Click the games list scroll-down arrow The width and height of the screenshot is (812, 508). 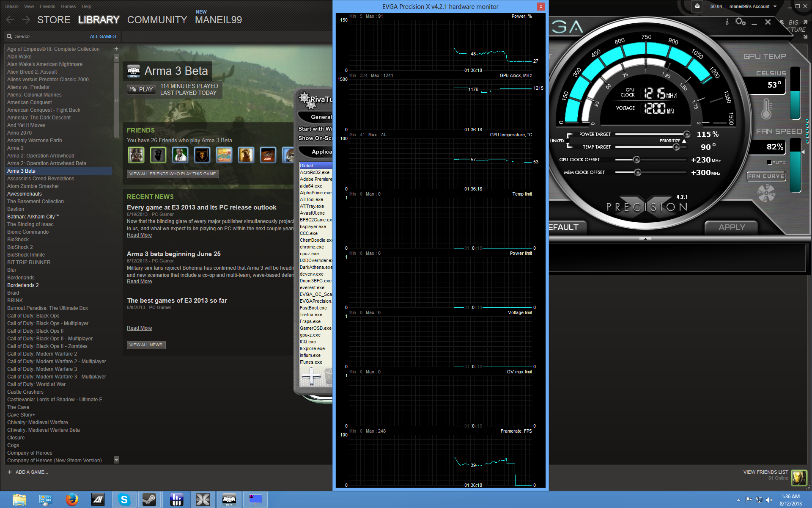pos(116,460)
